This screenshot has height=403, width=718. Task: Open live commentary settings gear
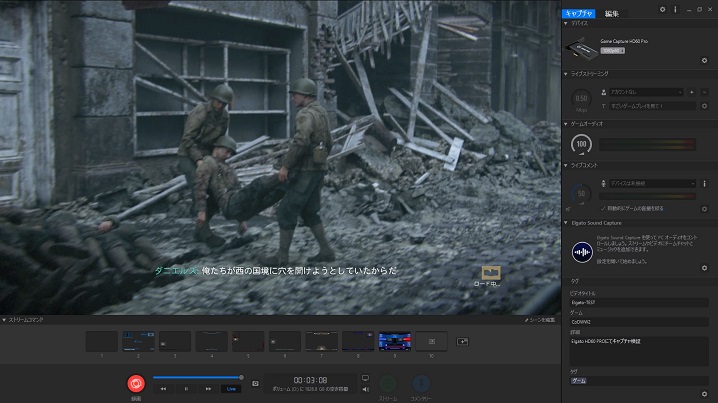[x=704, y=209]
